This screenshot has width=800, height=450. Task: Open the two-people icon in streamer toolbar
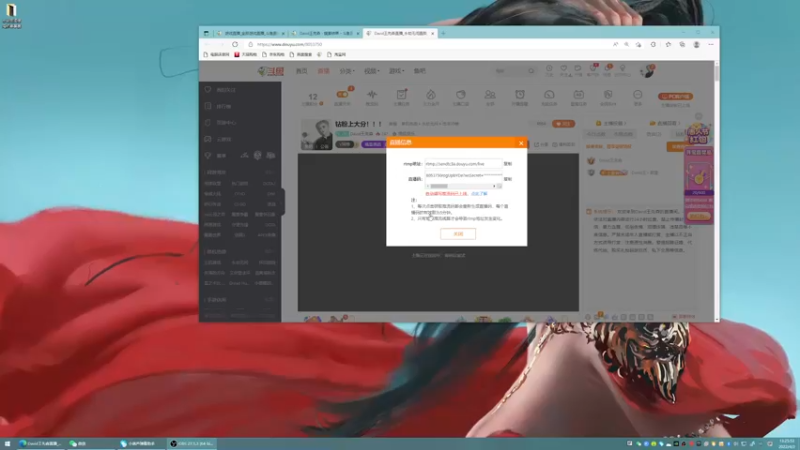490,94
